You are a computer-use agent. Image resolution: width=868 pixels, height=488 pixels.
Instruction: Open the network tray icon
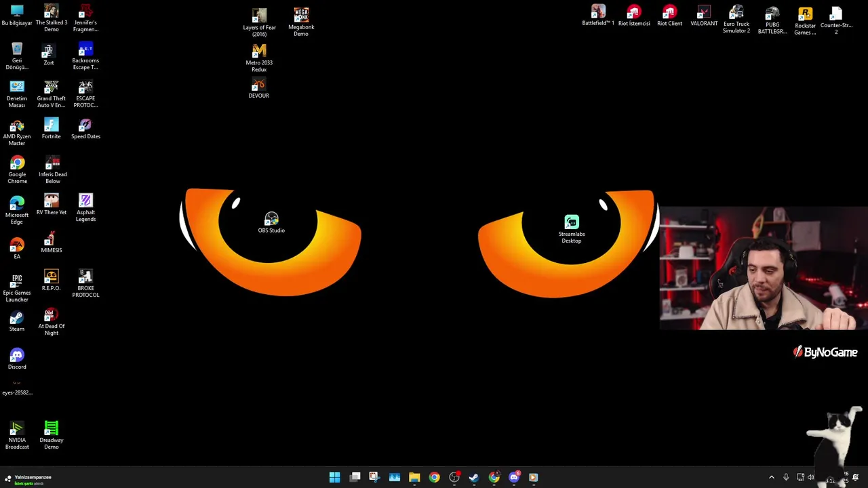coord(800,477)
